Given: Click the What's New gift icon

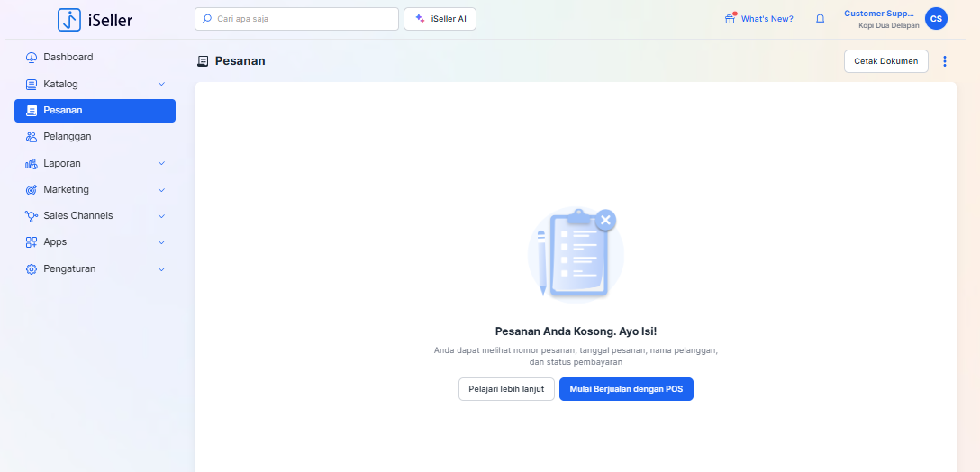Looking at the screenshot, I should click(x=730, y=19).
